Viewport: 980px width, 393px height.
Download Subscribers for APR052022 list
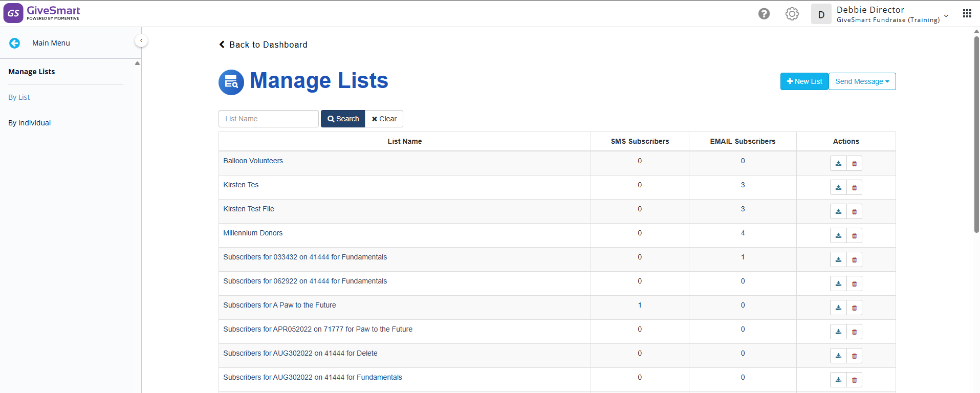tap(838, 332)
